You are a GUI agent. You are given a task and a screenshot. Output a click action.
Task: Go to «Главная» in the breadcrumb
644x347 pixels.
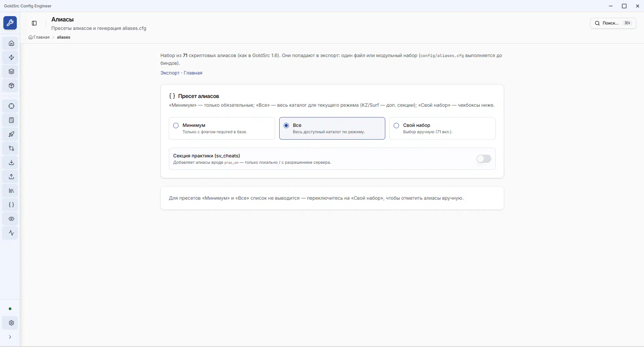41,37
